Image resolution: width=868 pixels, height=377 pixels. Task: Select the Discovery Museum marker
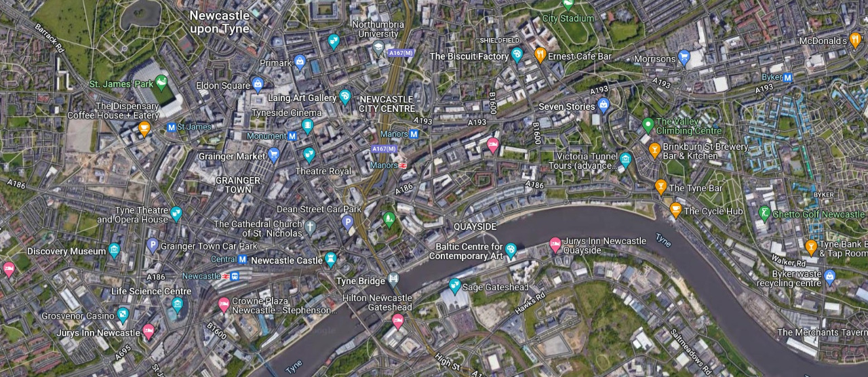coord(114,250)
